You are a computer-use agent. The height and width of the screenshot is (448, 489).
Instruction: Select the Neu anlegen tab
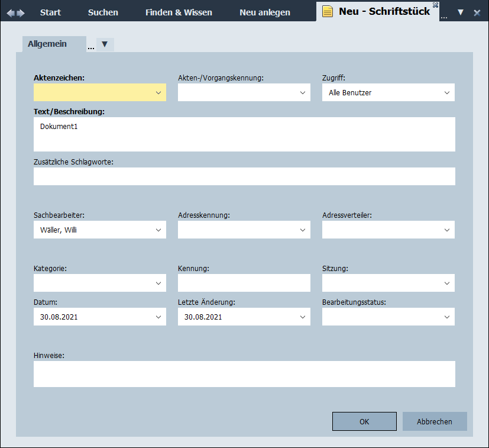click(x=264, y=12)
